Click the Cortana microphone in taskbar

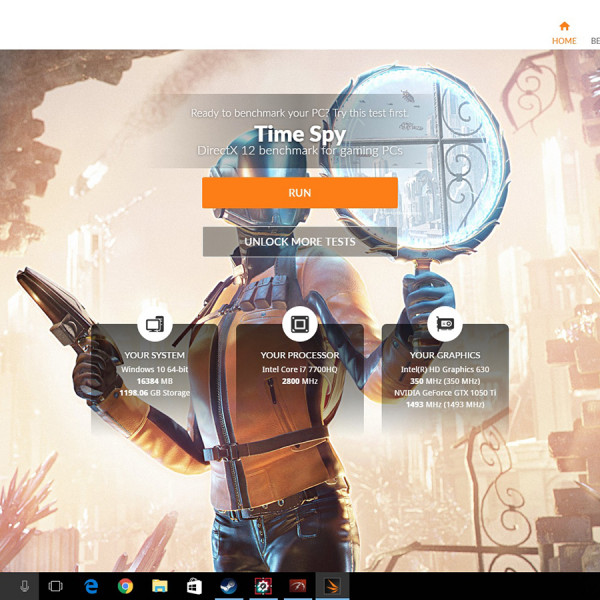pos(24,586)
